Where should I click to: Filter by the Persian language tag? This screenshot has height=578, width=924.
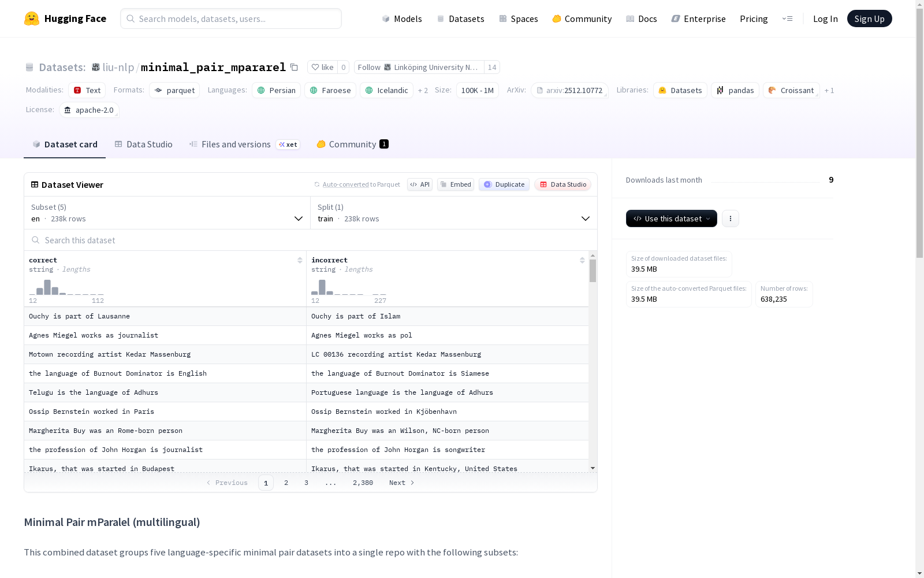click(x=276, y=90)
